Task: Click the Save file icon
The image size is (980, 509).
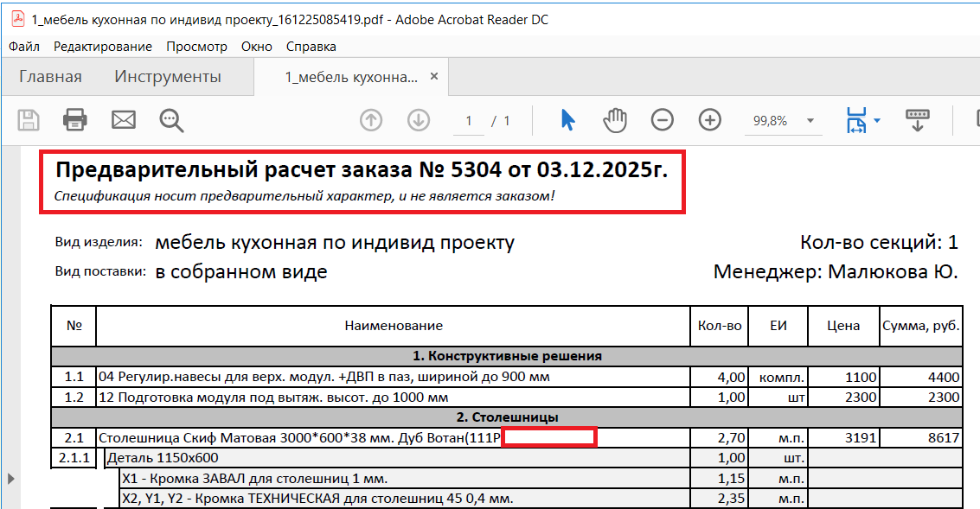Action: point(29,120)
